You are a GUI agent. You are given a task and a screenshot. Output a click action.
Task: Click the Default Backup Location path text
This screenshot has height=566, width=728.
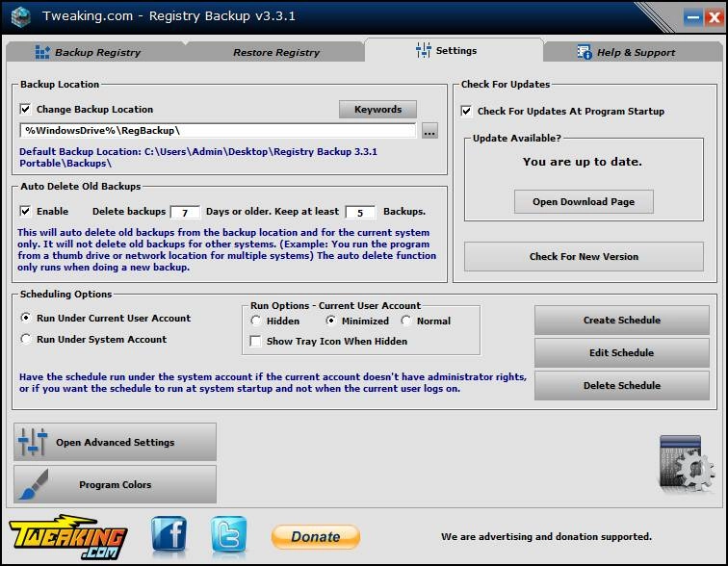pyautogui.click(x=198, y=157)
